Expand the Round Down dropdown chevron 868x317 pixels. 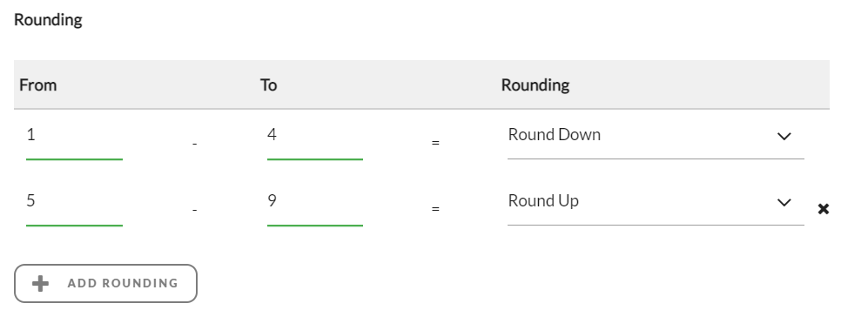tap(784, 137)
